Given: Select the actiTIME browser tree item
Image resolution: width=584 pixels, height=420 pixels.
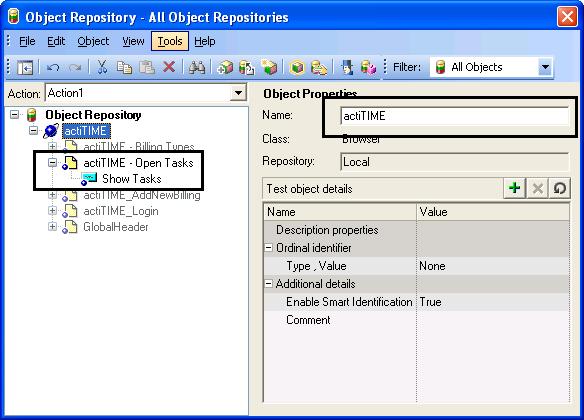Looking at the screenshot, I should click(86, 131).
